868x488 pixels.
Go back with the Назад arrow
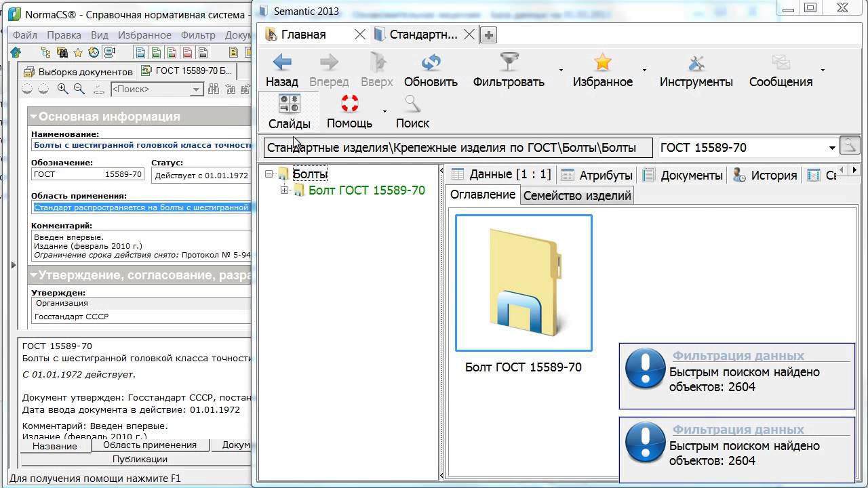click(282, 70)
